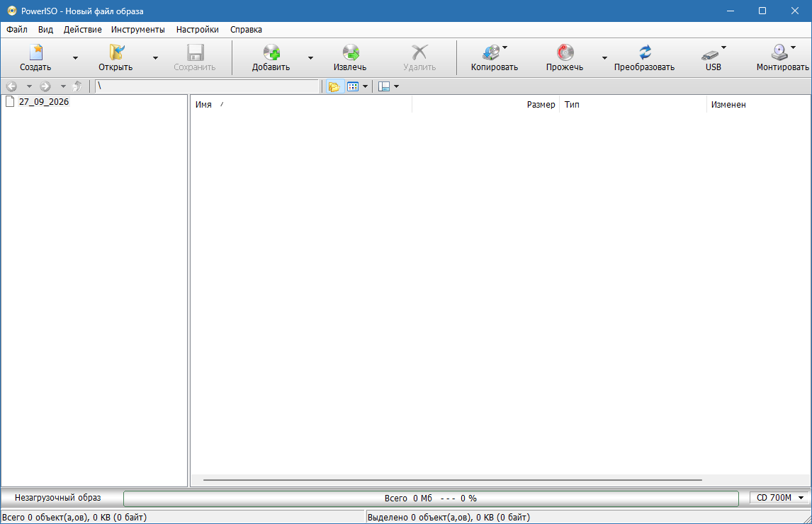Open the CD 700M media size dropdown
The image size is (812, 524).
(779, 498)
